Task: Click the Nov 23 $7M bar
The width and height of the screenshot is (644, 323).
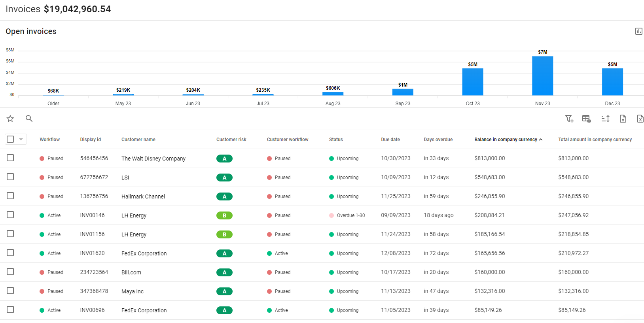Action: pyautogui.click(x=542, y=76)
